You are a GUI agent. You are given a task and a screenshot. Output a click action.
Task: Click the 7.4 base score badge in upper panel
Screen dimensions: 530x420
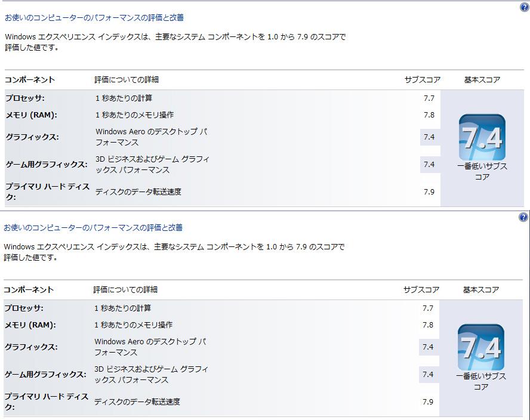[482, 138]
